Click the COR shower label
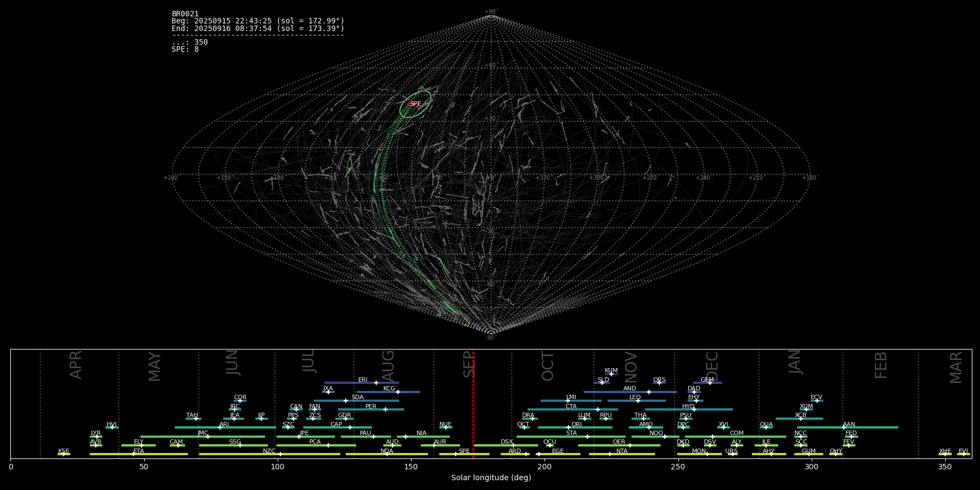This screenshot has height=490, width=980. 240,397
